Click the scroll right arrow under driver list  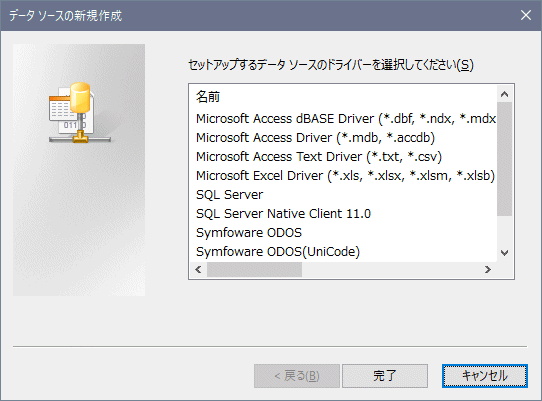tap(488, 269)
